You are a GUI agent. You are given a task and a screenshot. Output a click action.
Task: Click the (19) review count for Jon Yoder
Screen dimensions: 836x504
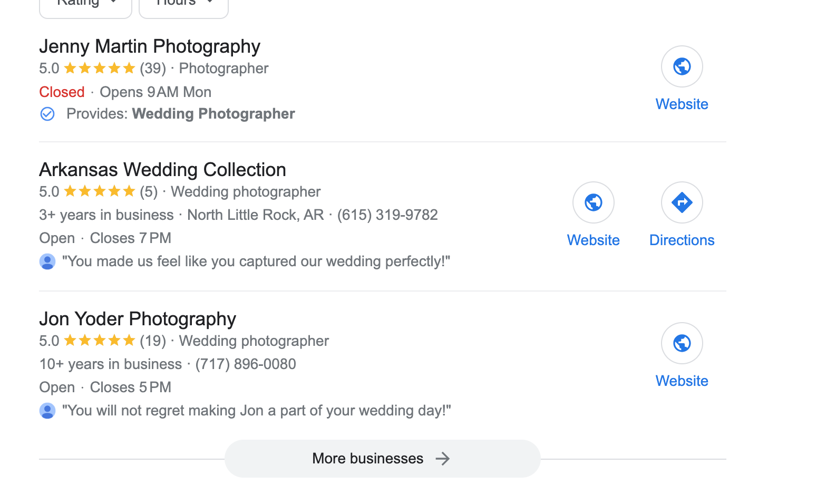click(153, 341)
